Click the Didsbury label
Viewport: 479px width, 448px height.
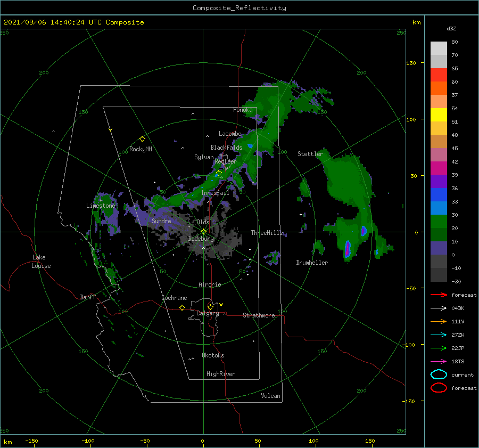[x=201, y=239]
